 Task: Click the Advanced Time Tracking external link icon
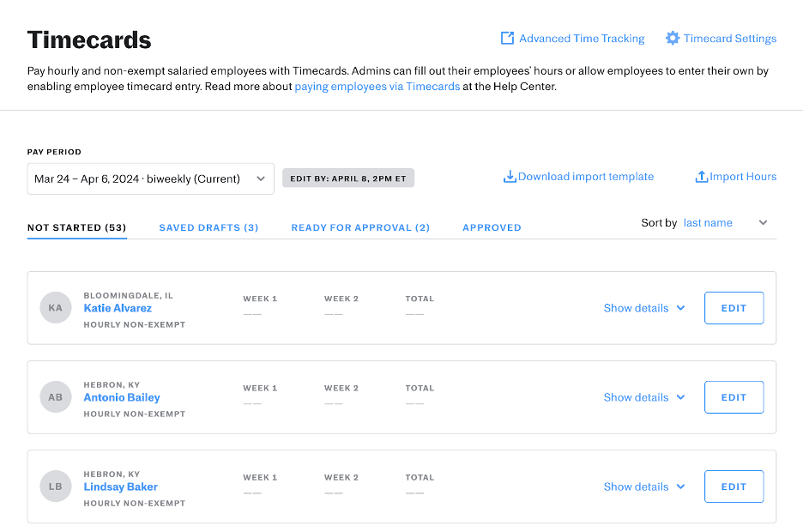point(508,39)
